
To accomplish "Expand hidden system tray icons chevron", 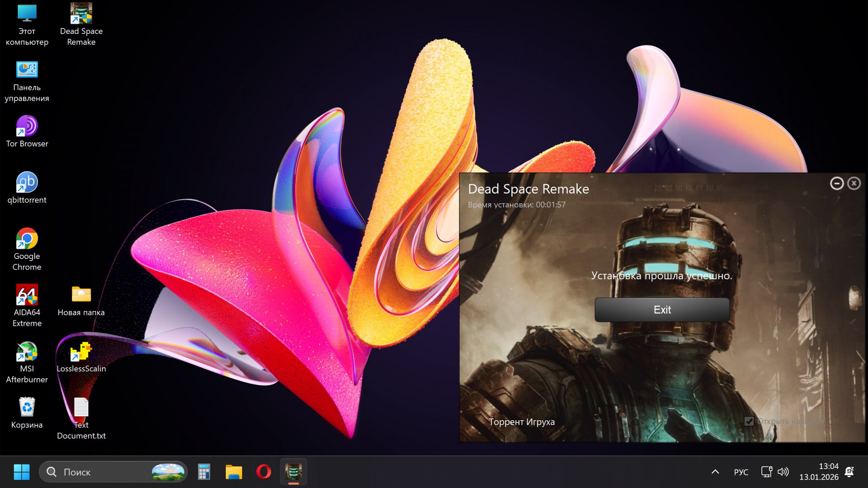I will pyautogui.click(x=715, y=472).
